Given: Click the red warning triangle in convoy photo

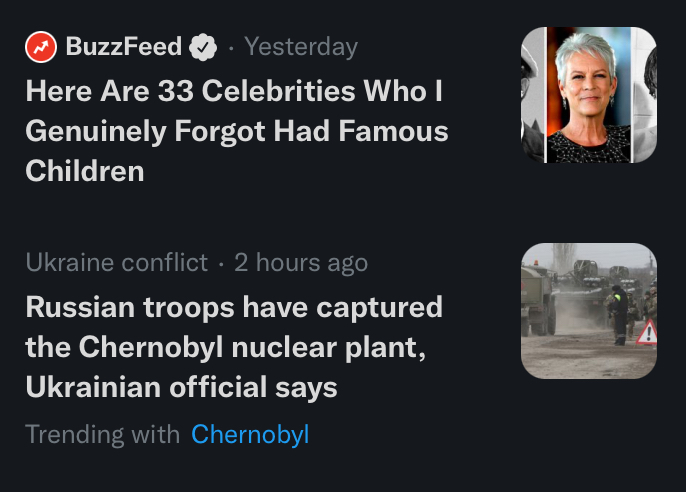Looking at the screenshot, I should point(647,332).
